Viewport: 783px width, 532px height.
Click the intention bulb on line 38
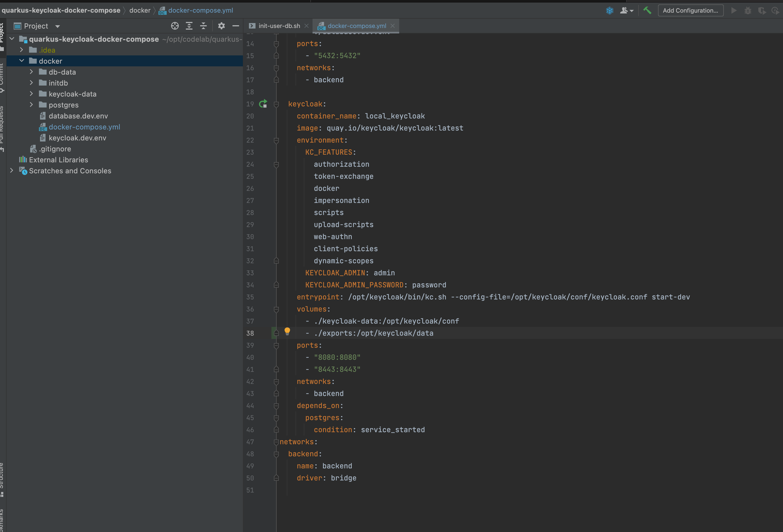(x=287, y=332)
